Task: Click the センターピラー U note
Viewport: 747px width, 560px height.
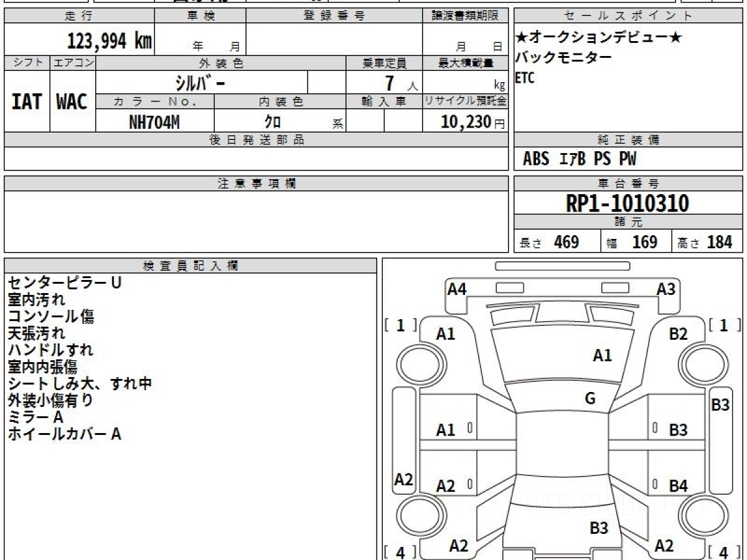Action: (x=65, y=282)
